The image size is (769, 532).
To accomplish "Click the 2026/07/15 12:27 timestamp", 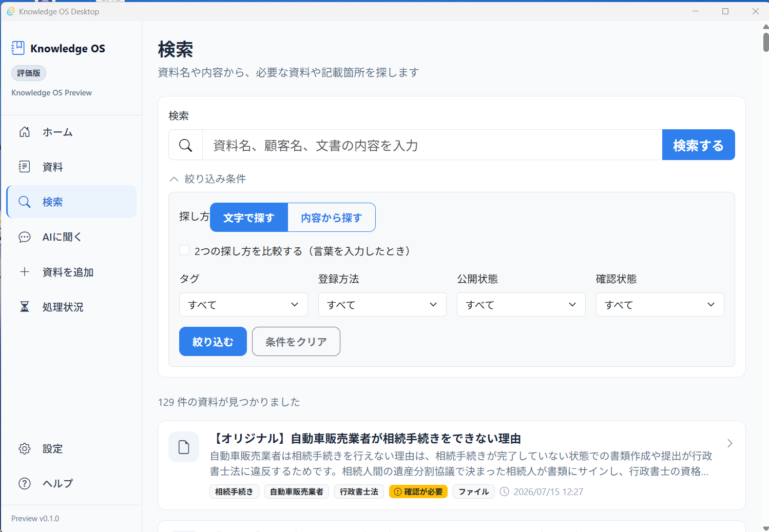I will 548,491.
